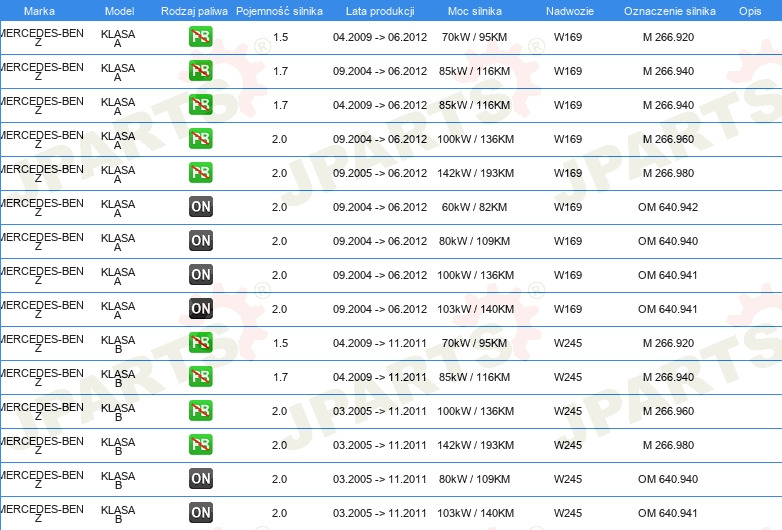
Task: Click "KLASA A" in the 60kW / 82KM row
Action: point(118,208)
